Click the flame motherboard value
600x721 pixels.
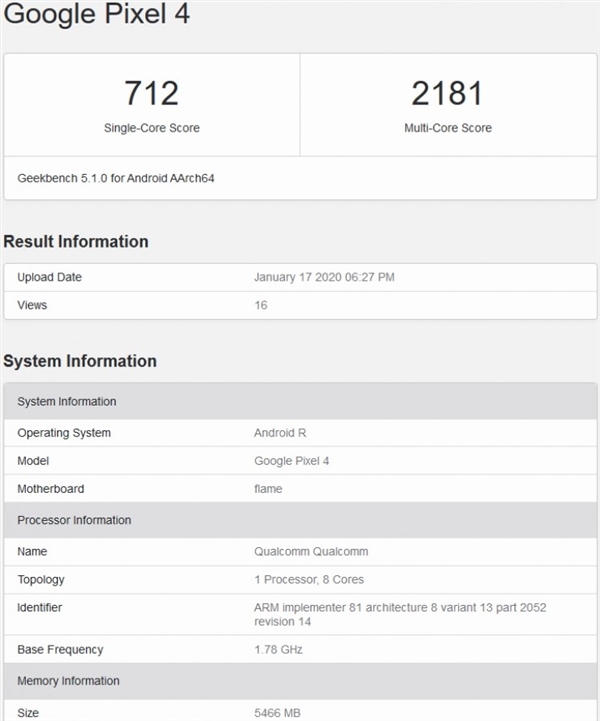(x=268, y=489)
